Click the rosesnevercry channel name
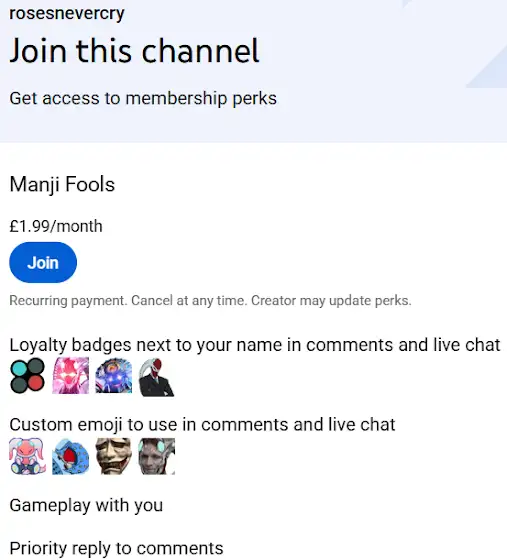 tap(67, 14)
